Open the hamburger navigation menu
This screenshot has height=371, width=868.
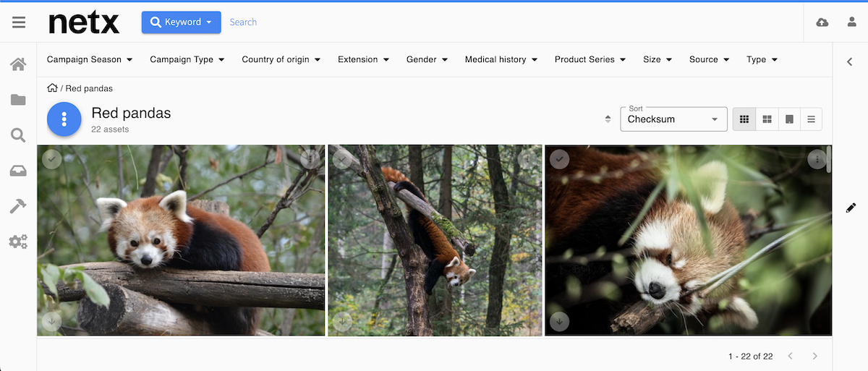pos(19,22)
